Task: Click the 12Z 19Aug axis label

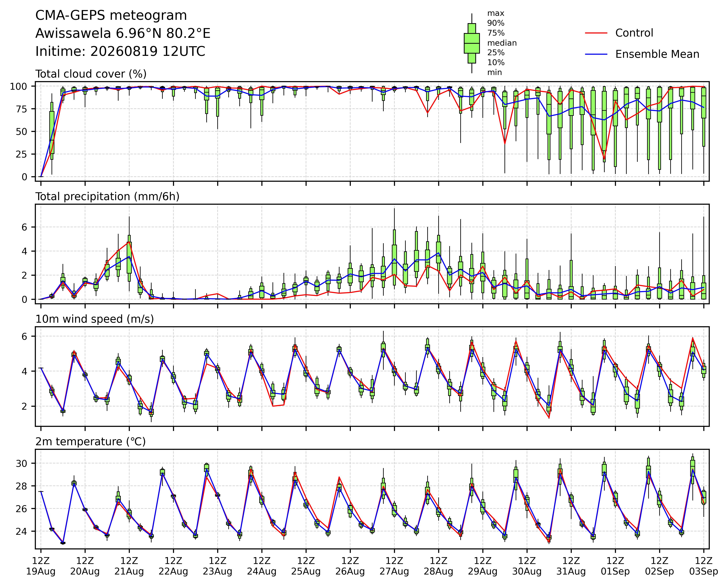Action: click(41, 566)
